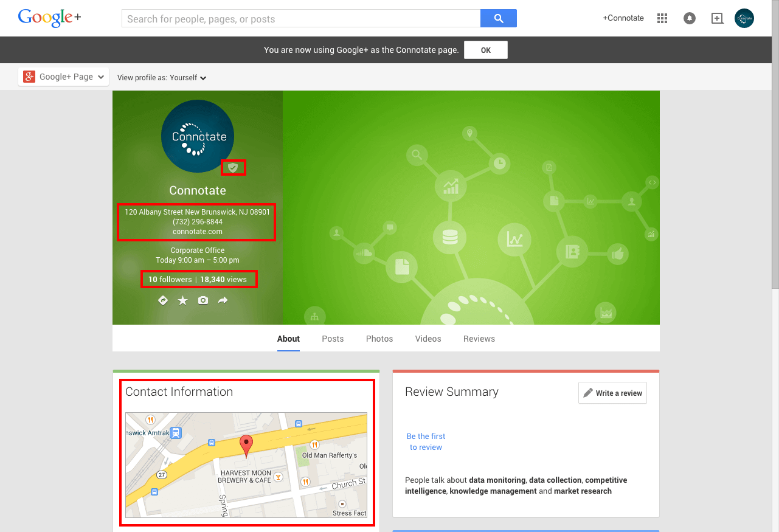Click the star review icon
Viewport: 779px width, 532px height.
tap(182, 300)
